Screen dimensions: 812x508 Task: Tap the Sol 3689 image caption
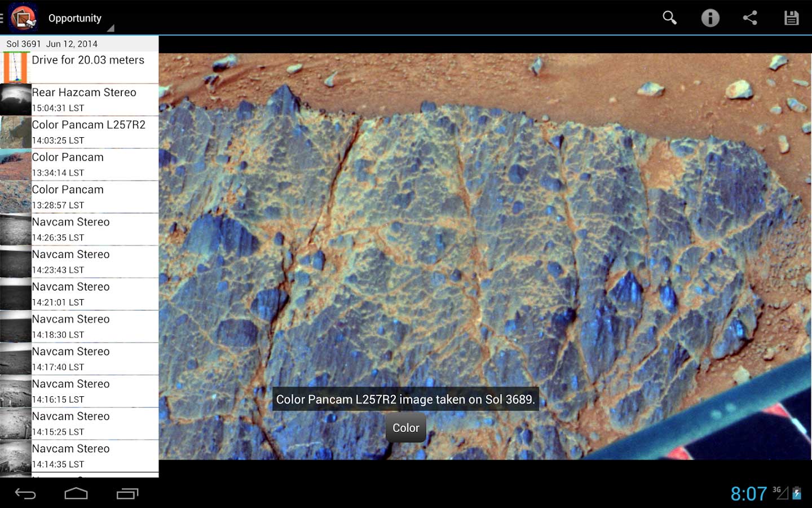[x=405, y=399]
